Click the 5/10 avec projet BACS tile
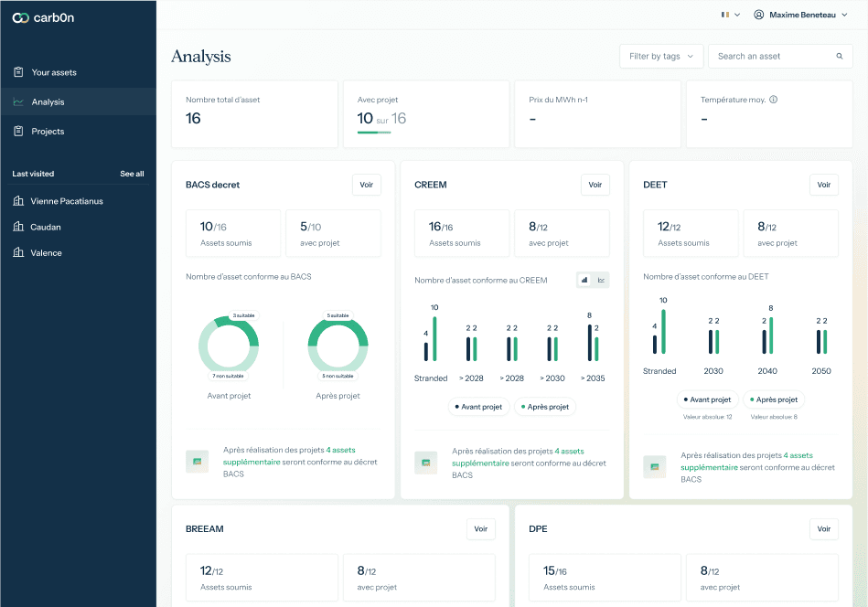Screen dimensions: 868x607 [x=333, y=233]
